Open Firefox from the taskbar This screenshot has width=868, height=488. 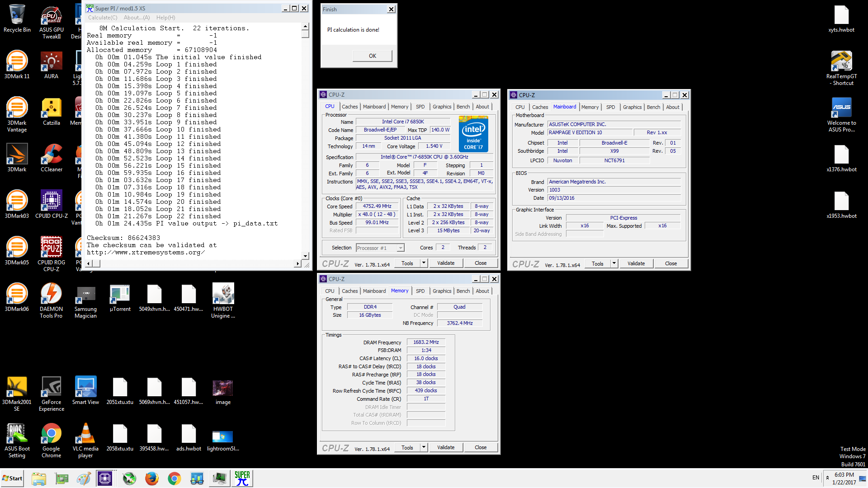click(152, 478)
